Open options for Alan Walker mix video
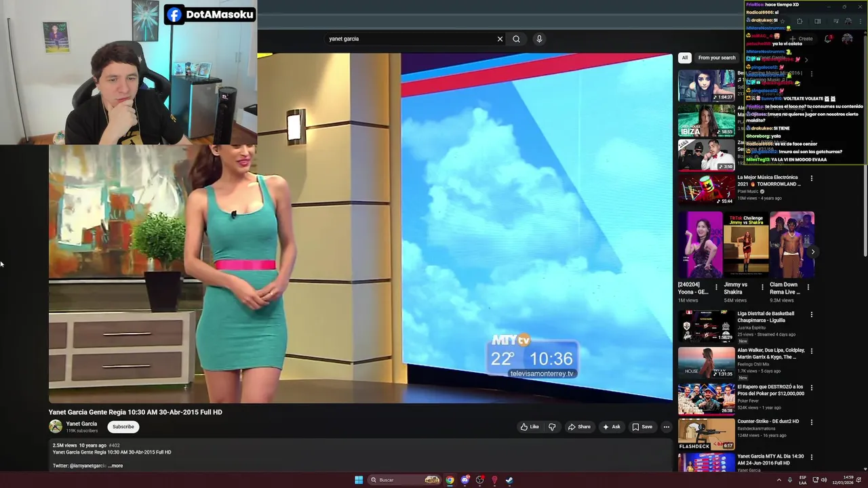 [812, 351]
